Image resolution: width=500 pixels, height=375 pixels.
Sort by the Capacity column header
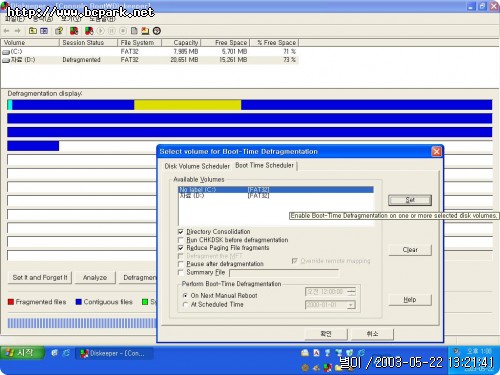[181, 43]
